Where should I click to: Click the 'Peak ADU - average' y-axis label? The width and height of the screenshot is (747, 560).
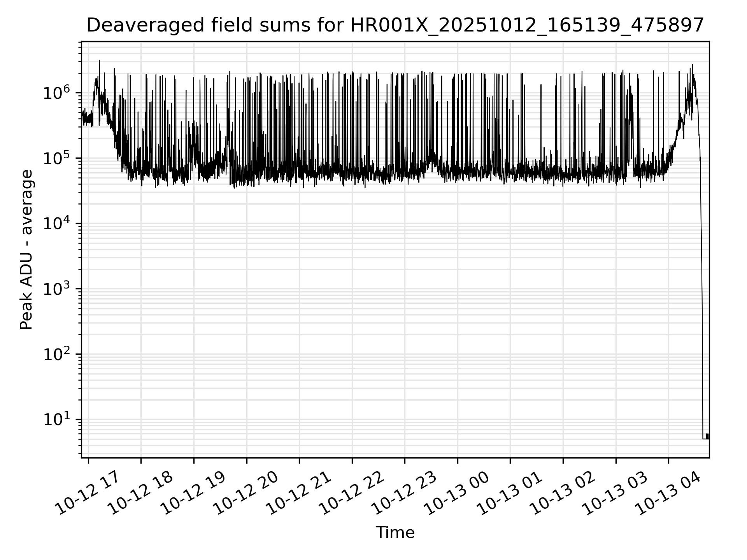click(26, 250)
